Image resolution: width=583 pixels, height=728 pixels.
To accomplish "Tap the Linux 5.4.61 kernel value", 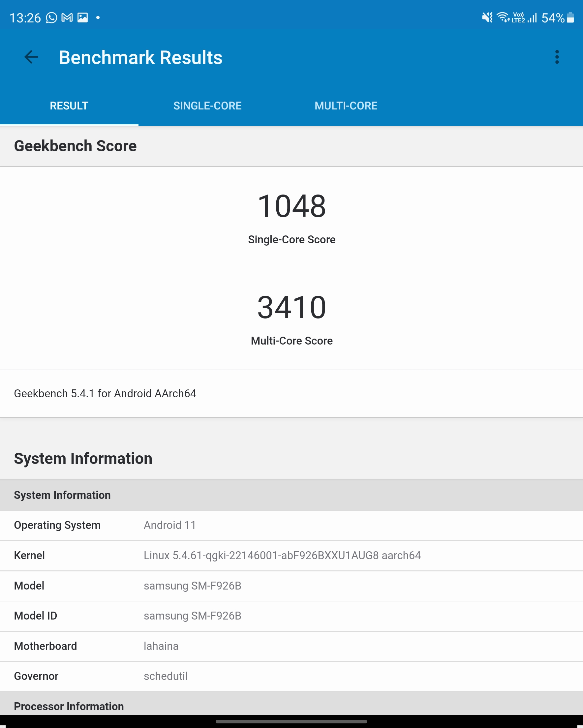I will point(282,556).
